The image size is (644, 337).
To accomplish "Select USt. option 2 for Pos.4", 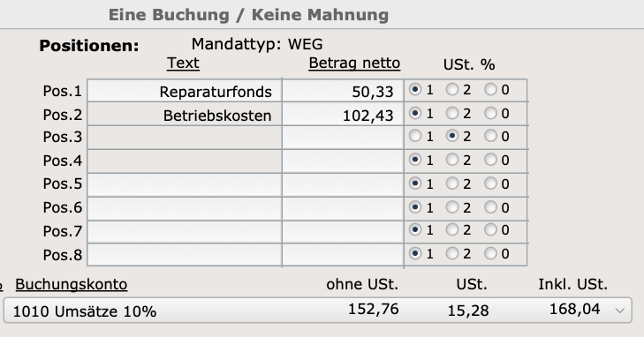I will 452,160.
